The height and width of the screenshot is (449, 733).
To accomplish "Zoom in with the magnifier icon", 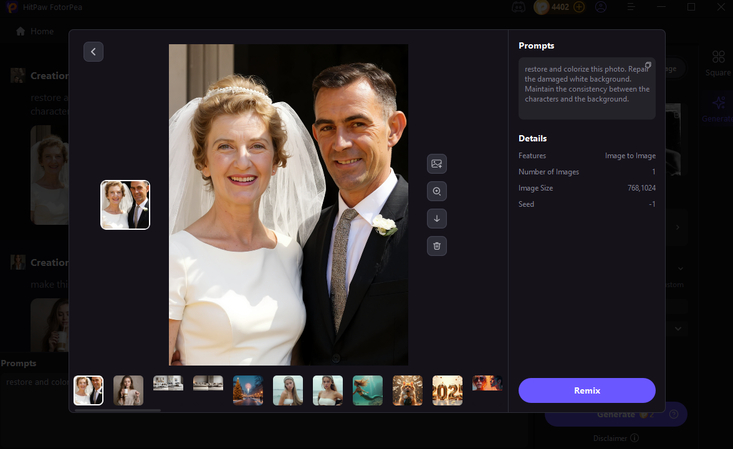I will pyautogui.click(x=437, y=191).
